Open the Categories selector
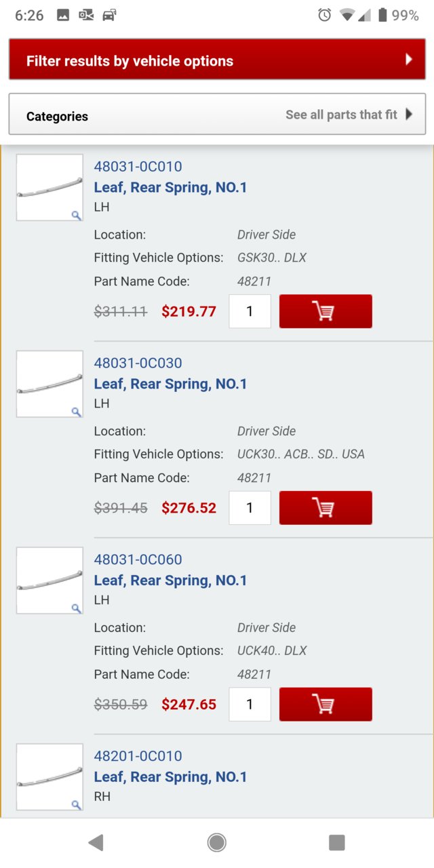 click(x=217, y=115)
